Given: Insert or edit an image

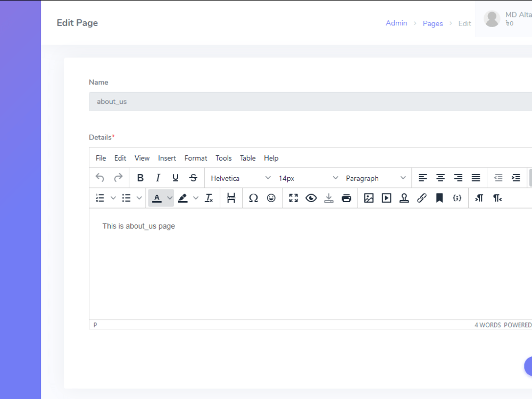Looking at the screenshot, I should point(369,198).
